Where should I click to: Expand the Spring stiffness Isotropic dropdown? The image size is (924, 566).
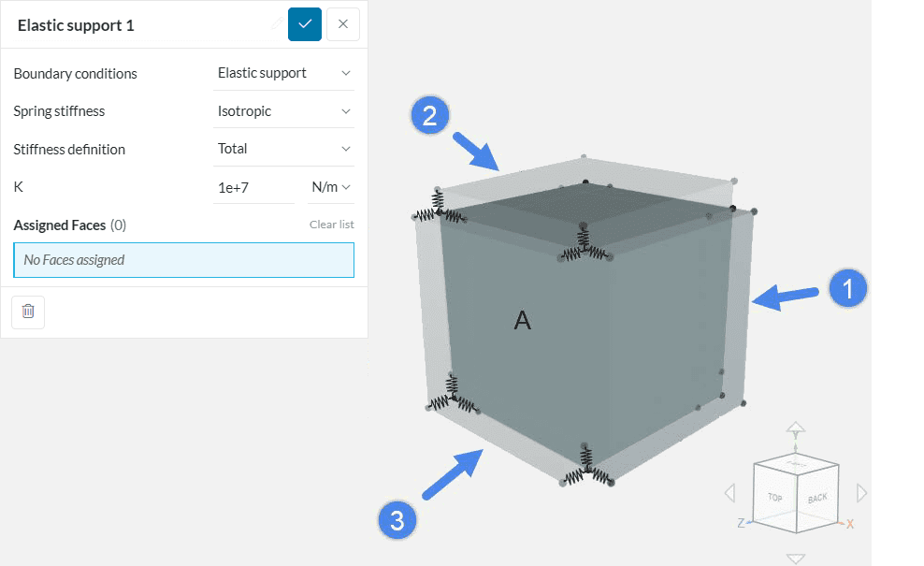[x=283, y=111]
